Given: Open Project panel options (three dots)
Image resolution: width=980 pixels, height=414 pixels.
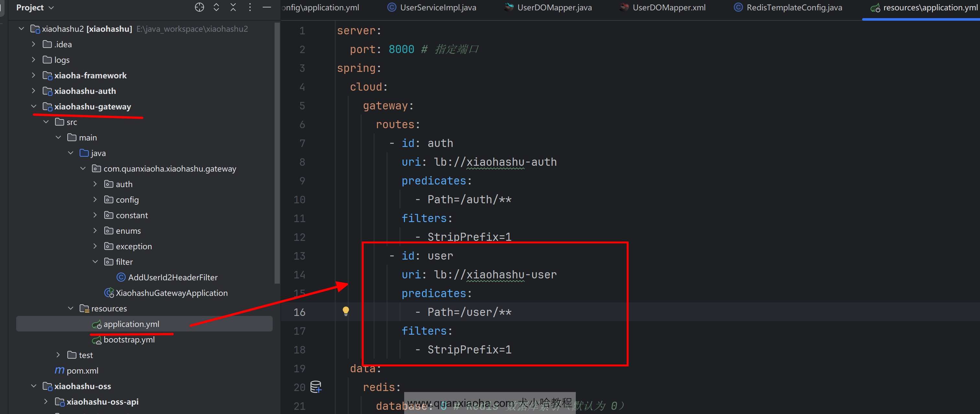Looking at the screenshot, I should pos(250,7).
